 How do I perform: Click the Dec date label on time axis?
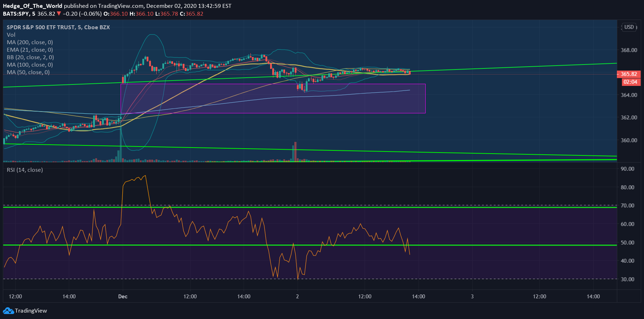[123, 297]
